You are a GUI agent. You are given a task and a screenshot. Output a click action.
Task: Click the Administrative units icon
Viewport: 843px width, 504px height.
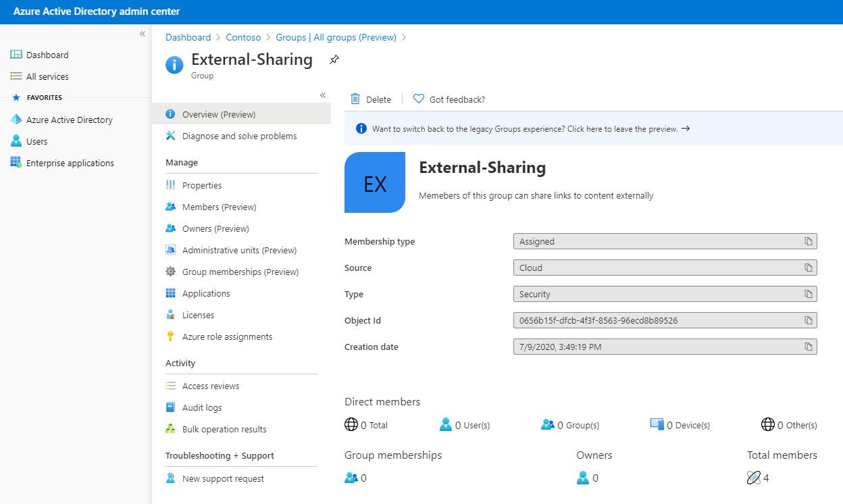170,250
